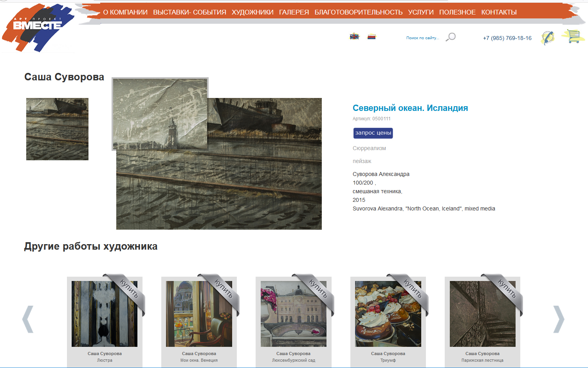Open the ПОЛЕЗНОЕ menu
This screenshot has width=588, height=368.
pyautogui.click(x=457, y=12)
